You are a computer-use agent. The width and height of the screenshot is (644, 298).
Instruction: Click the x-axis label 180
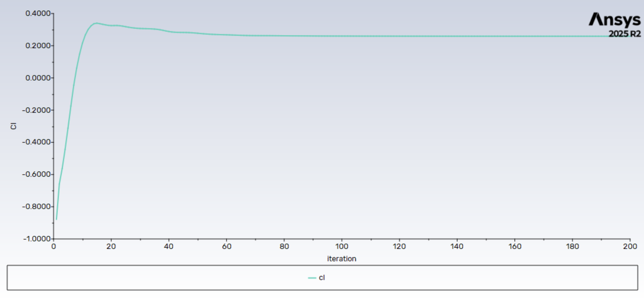[x=573, y=247]
